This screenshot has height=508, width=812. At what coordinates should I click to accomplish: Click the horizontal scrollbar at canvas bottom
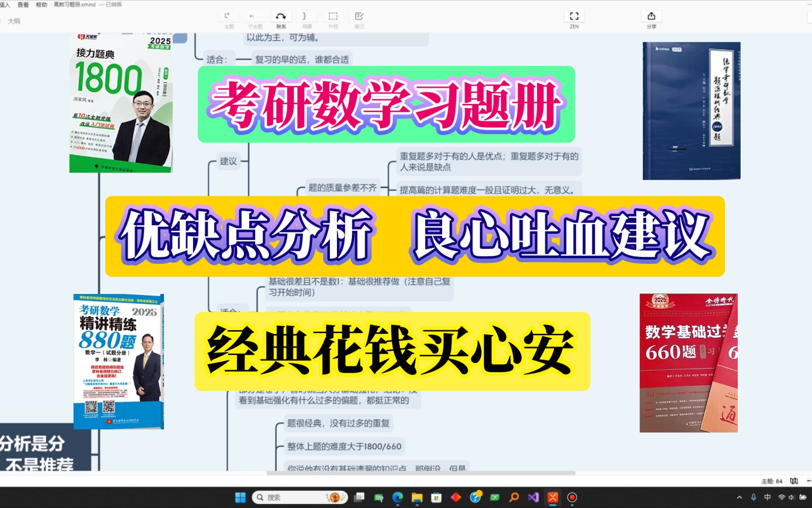click(x=421, y=473)
